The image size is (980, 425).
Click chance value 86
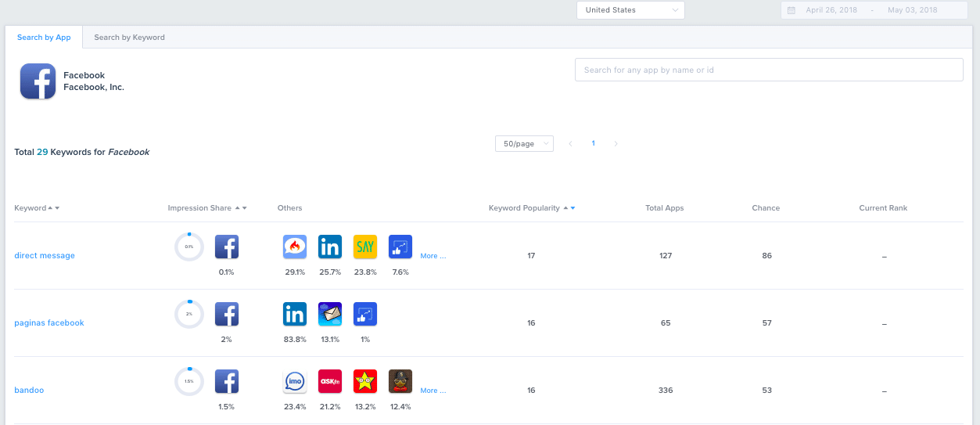coord(766,256)
